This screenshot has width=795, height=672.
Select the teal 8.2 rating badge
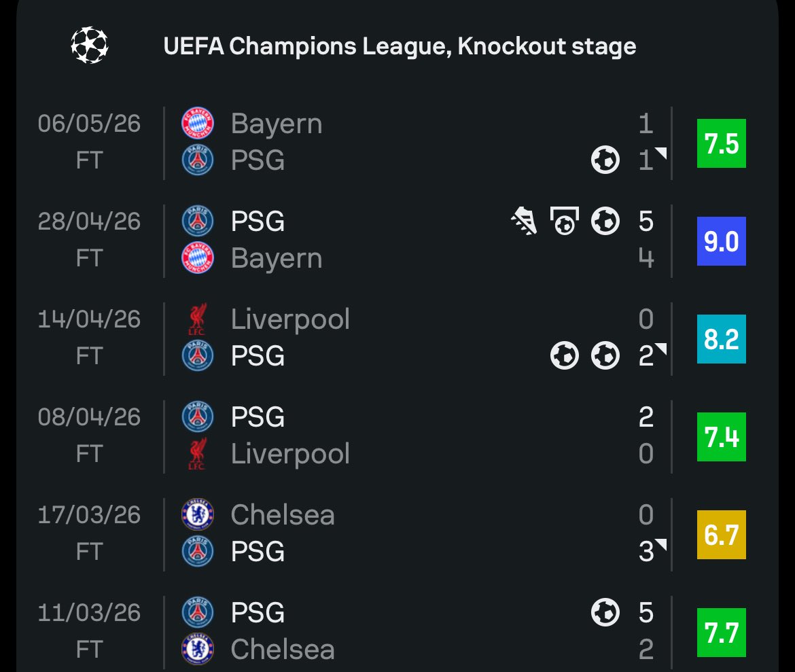coord(722,339)
